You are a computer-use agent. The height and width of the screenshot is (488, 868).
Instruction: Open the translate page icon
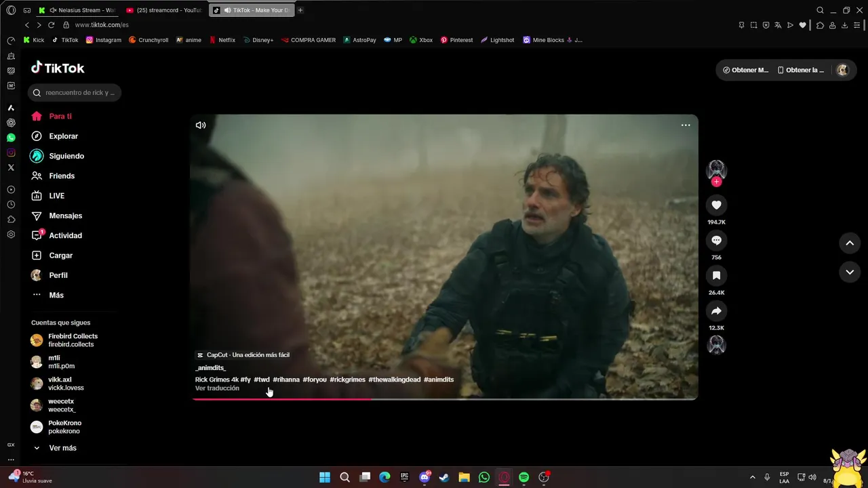pyautogui.click(x=778, y=25)
